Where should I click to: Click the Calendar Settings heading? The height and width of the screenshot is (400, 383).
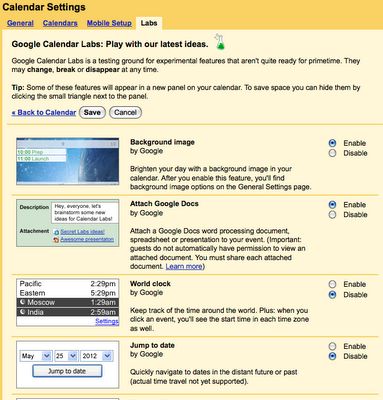pyautogui.click(x=44, y=7)
